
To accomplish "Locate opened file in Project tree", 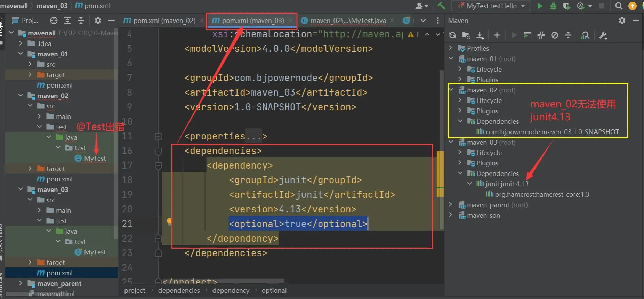I will [x=54, y=21].
